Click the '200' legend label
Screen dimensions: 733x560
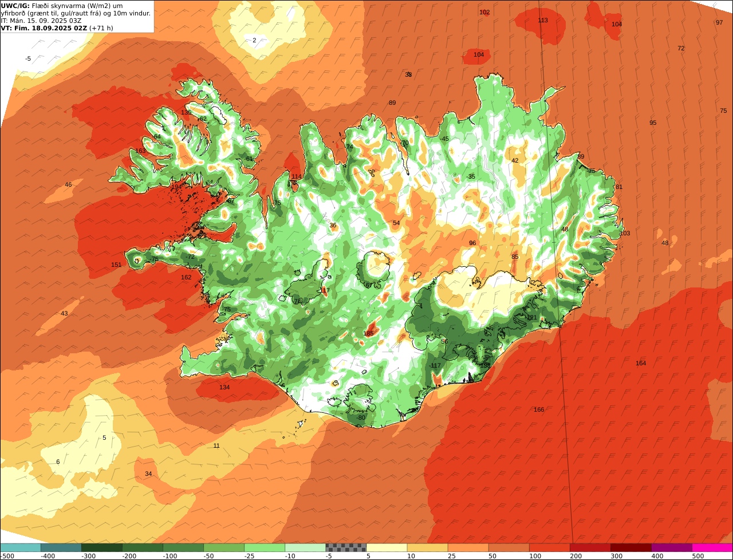576,556
